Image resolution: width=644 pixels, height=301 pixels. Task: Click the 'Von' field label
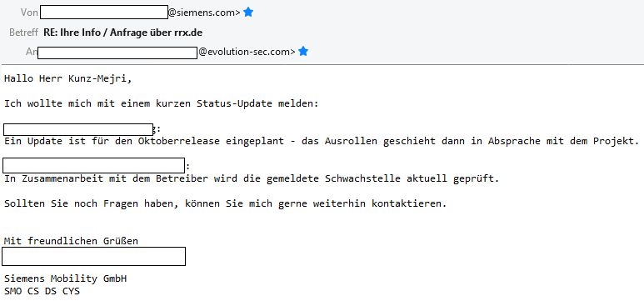click(x=29, y=13)
